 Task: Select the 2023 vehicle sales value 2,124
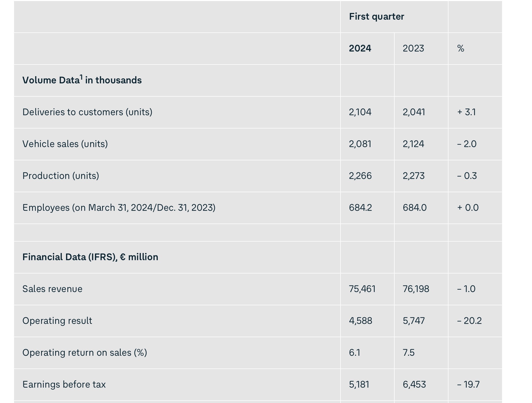pos(413,144)
